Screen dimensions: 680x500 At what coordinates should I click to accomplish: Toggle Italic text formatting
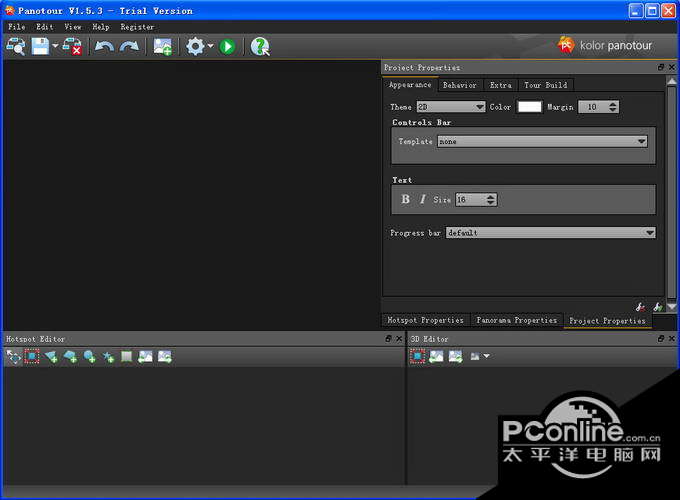click(x=422, y=199)
